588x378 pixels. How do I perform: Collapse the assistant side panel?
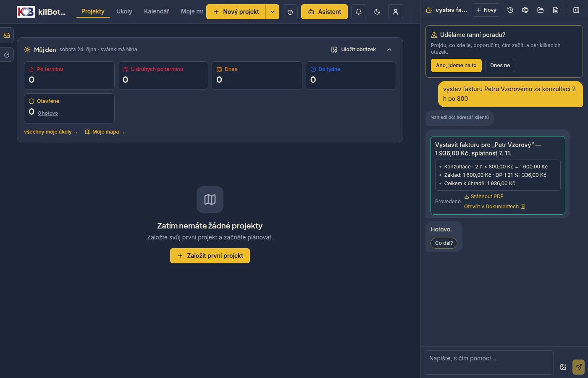[576, 10]
